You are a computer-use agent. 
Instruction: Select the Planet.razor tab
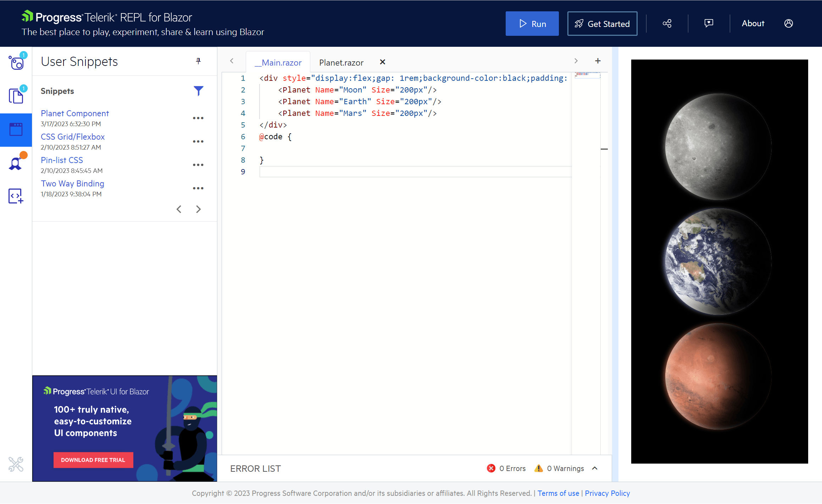(x=341, y=62)
